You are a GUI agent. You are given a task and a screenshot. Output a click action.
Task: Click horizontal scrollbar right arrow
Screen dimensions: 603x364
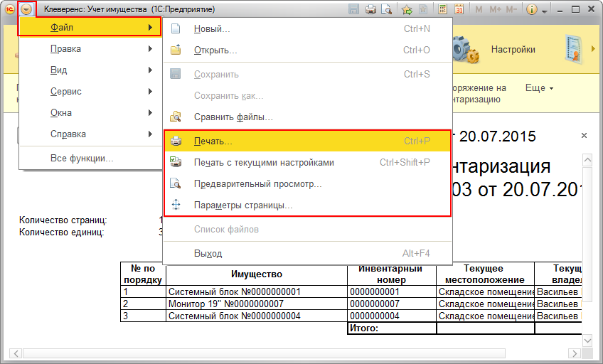click(575, 353)
